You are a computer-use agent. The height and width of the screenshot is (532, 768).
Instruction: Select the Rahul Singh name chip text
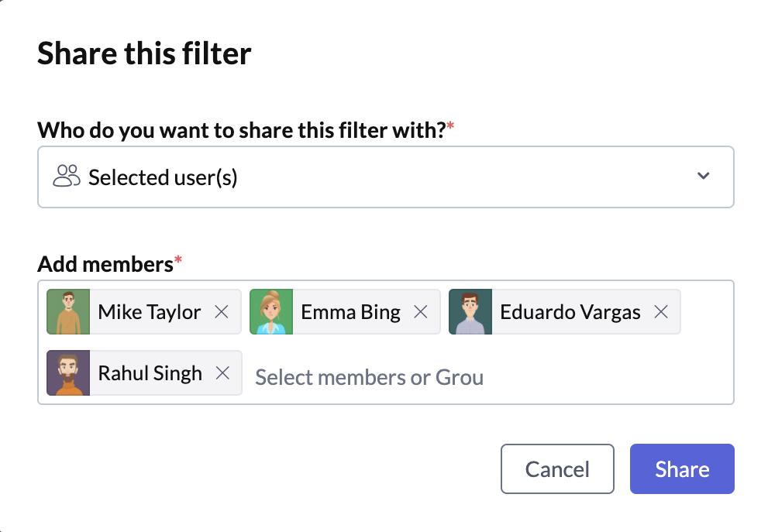pyautogui.click(x=150, y=373)
